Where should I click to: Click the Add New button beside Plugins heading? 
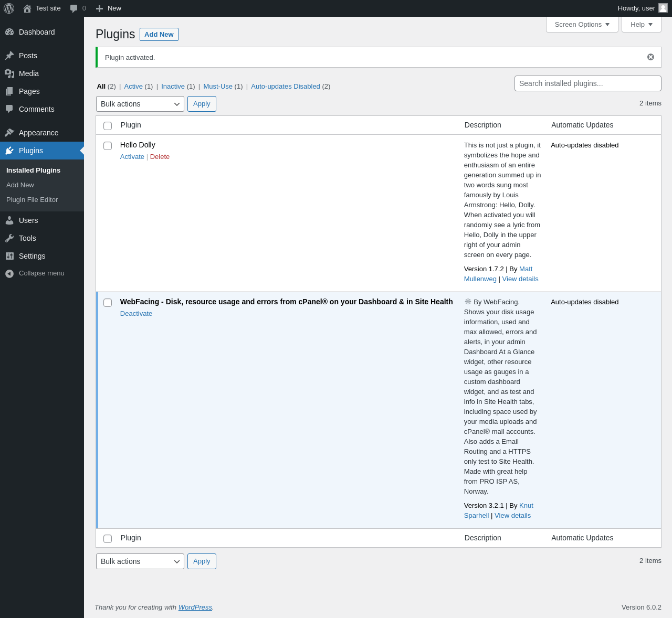(159, 34)
